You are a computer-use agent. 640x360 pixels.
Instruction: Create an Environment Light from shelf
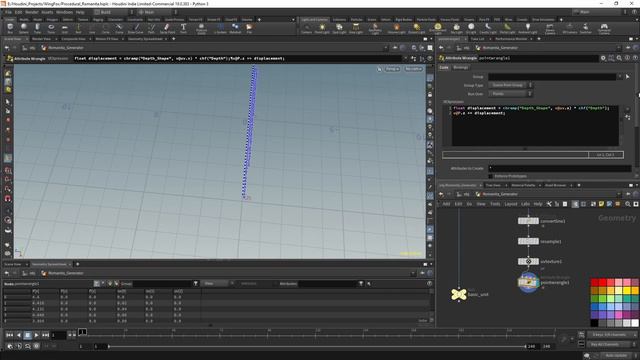pyautogui.click(x=438, y=28)
